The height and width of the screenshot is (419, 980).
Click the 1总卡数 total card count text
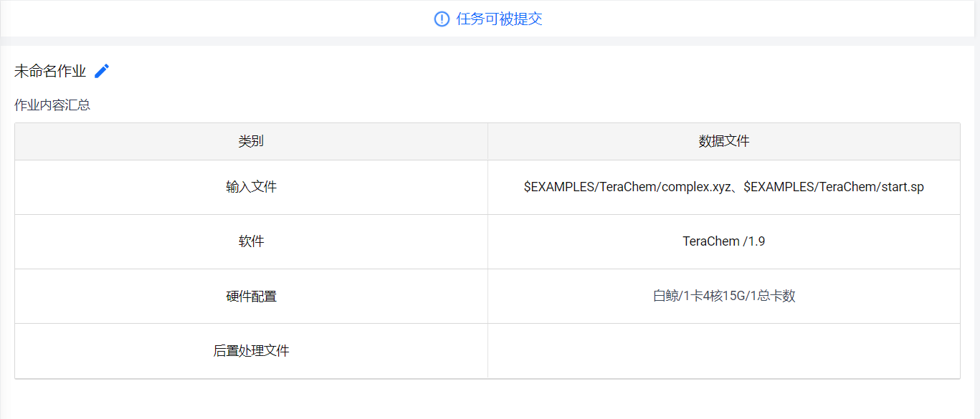click(774, 296)
